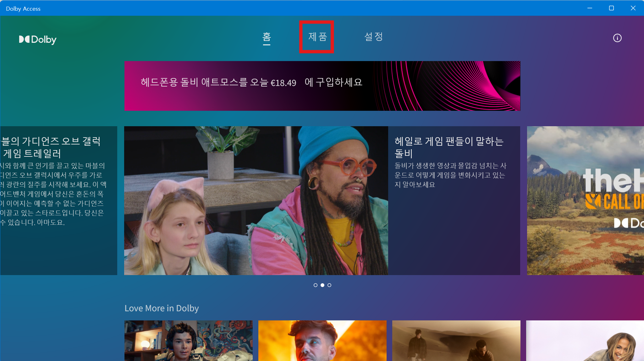The height and width of the screenshot is (361, 644).
Task: Select the second carousel page dot
Action: [x=322, y=285]
